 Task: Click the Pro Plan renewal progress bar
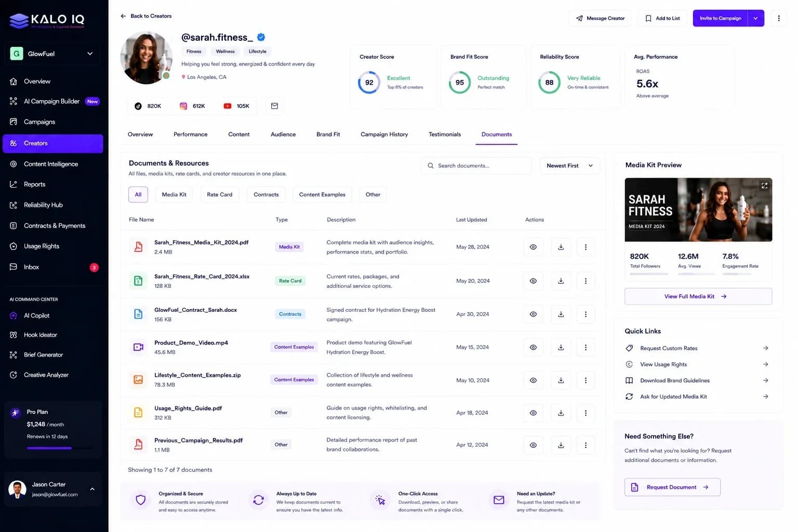tap(60, 448)
